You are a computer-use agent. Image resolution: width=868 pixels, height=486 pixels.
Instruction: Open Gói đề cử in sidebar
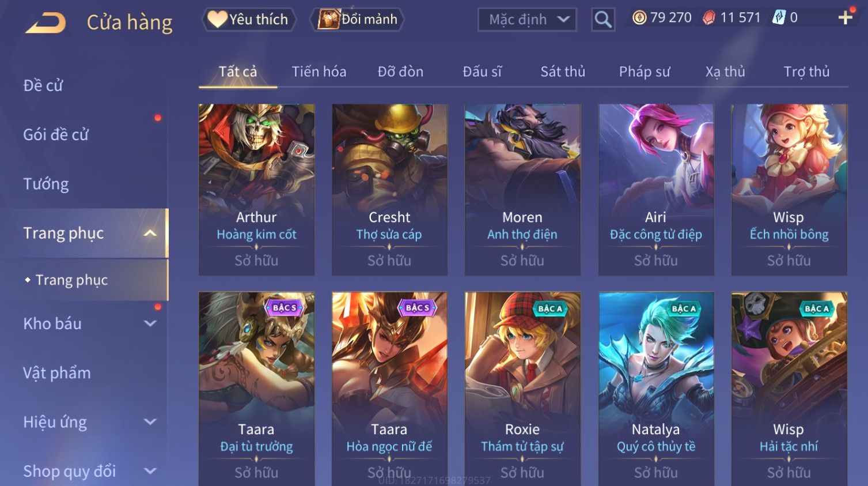56,135
